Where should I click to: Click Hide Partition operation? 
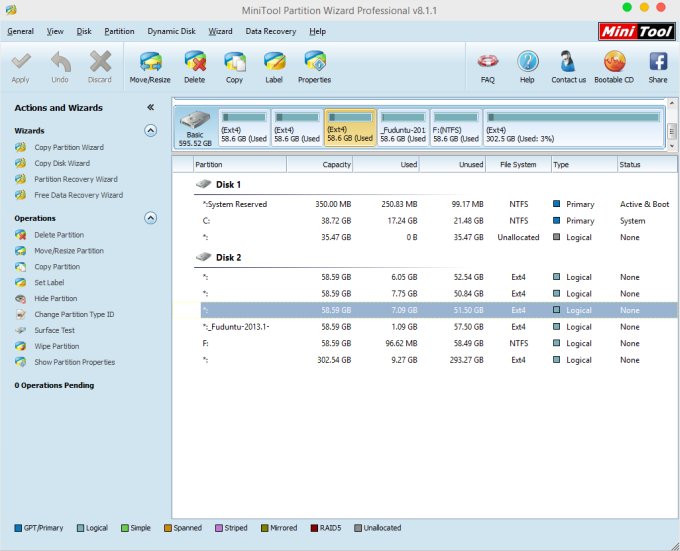[x=56, y=298]
